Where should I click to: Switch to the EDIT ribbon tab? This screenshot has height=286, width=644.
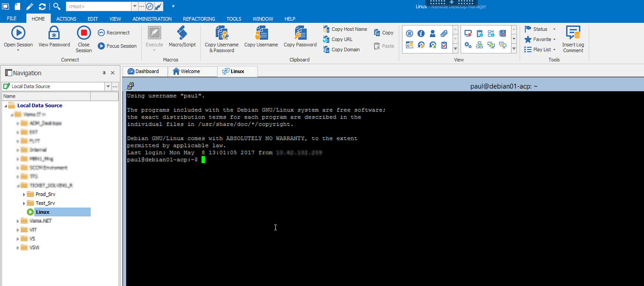tap(93, 19)
